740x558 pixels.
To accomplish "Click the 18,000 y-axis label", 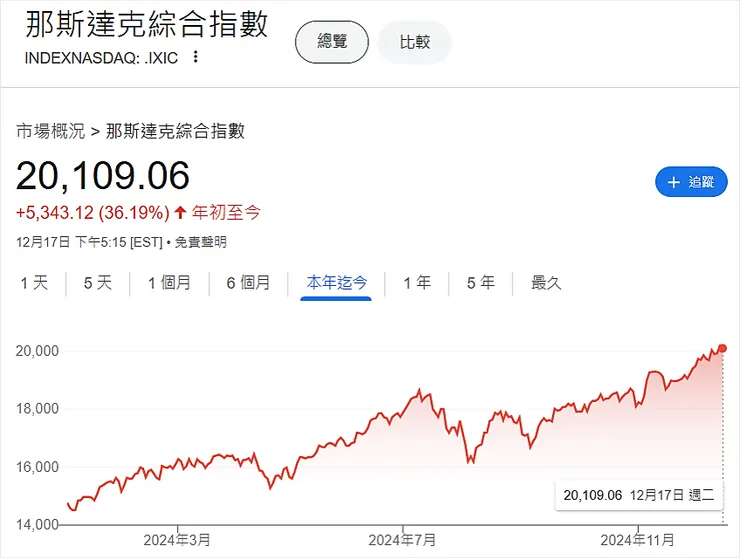I will (37, 408).
